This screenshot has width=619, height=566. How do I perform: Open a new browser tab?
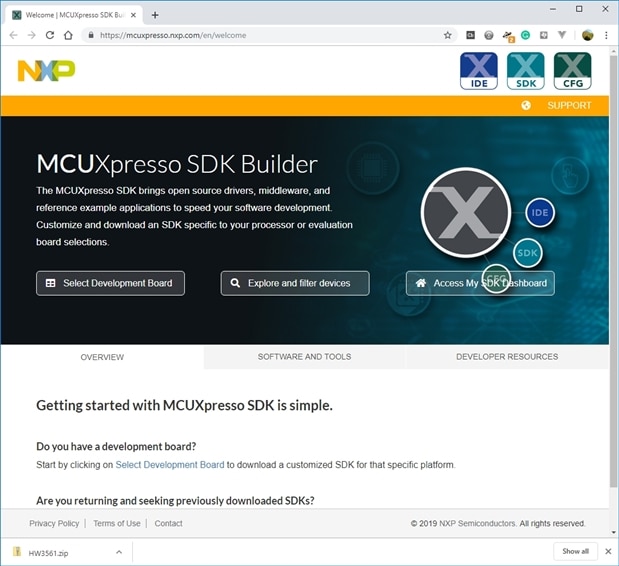155,15
